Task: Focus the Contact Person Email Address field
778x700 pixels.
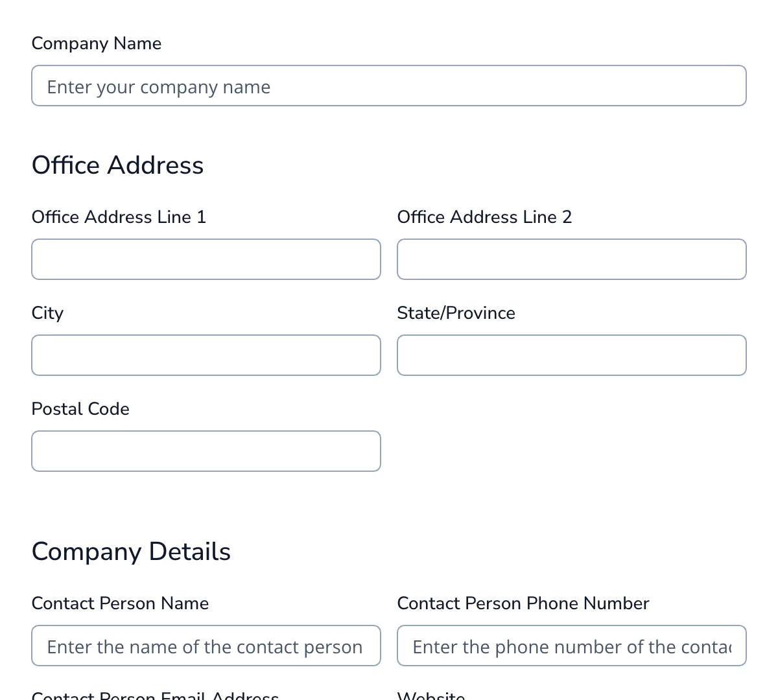Action: 206,699
